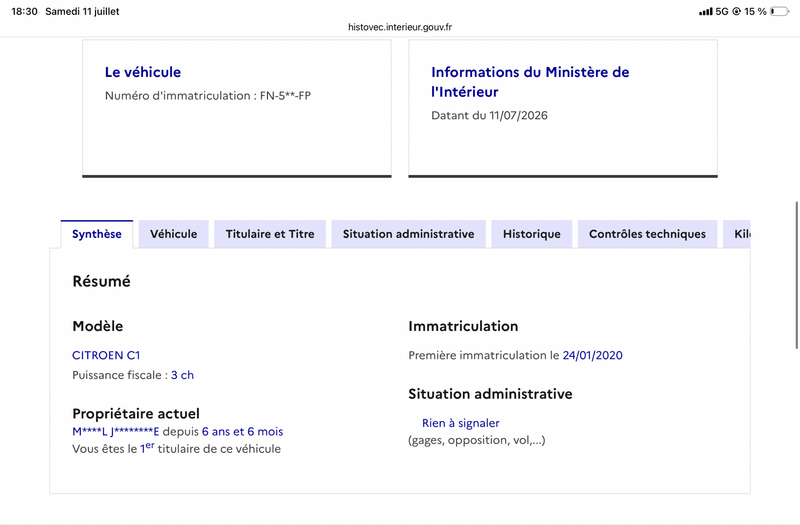800x525 pixels.
Task: Click the 'Informations du Ministère de l'Intérieur' heading
Action: 530,82
